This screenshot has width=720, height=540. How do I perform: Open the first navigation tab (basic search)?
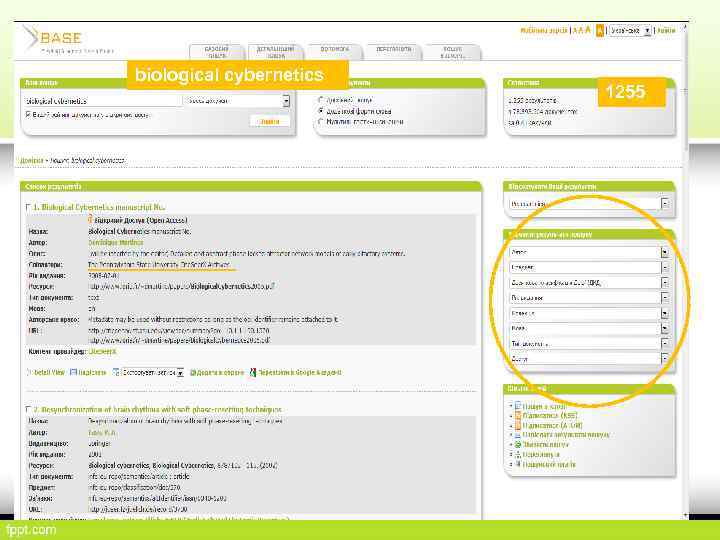point(217,52)
